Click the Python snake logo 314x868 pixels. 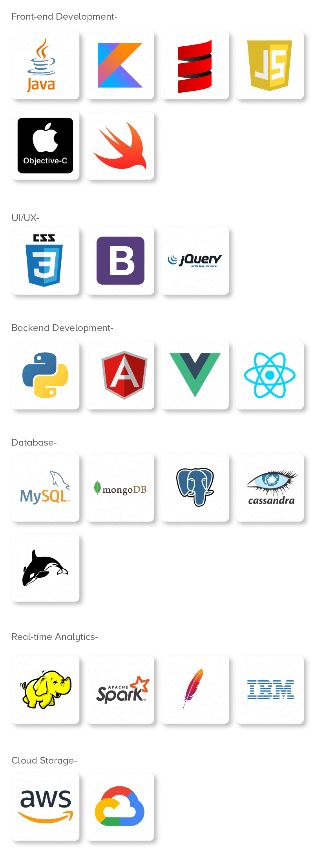point(46,375)
